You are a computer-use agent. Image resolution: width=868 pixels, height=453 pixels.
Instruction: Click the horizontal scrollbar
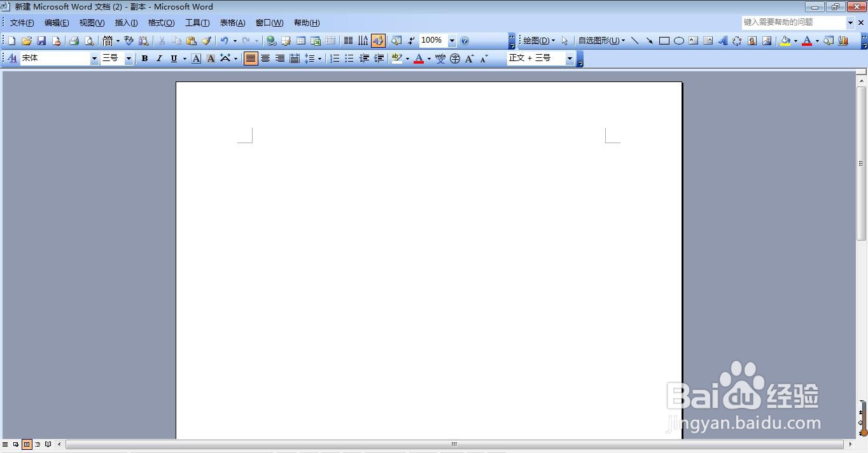point(454,444)
